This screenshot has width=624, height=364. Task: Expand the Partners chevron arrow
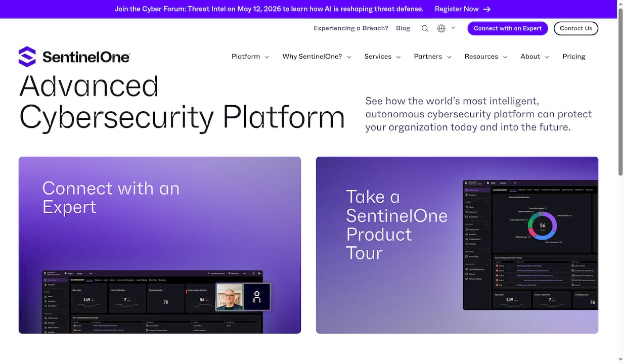tap(449, 57)
